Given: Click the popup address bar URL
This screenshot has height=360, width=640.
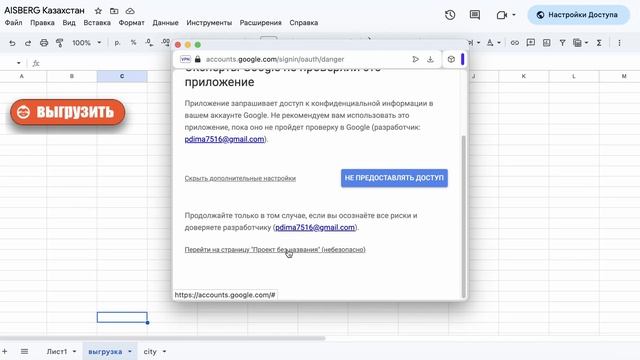Looking at the screenshot, I should click(275, 59).
